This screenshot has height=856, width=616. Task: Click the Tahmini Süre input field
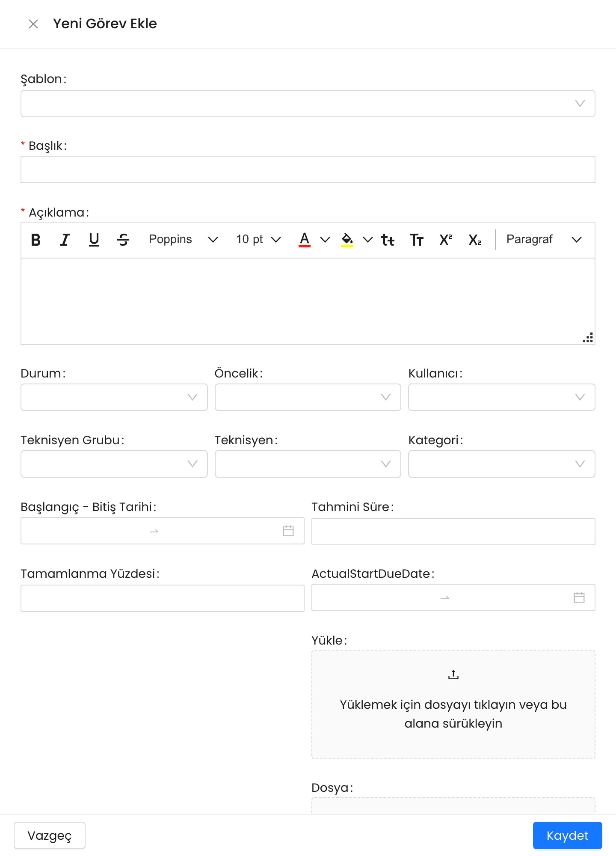(x=453, y=532)
